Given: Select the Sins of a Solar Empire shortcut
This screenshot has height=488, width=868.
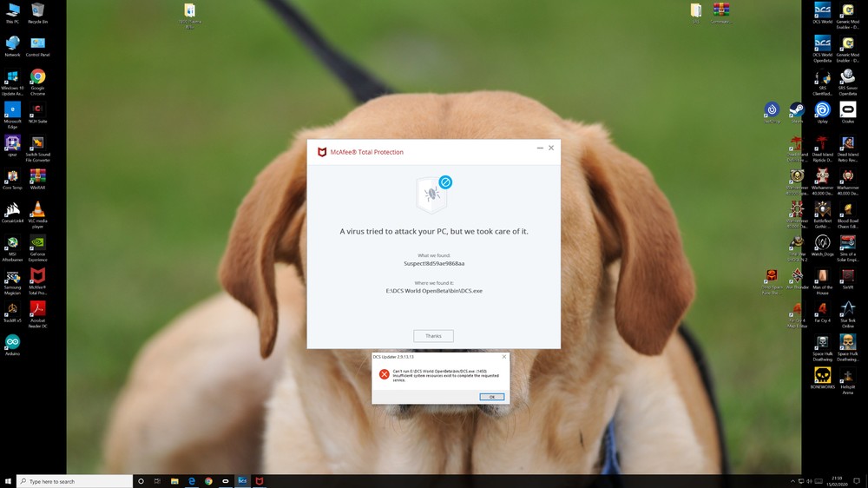Looking at the screenshot, I should pyautogui.click(x=847, y=248).
